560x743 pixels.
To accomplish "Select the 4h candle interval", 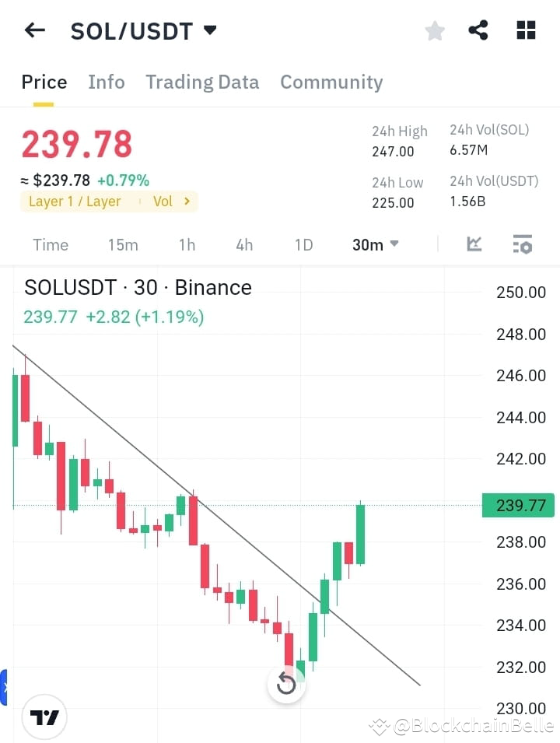I will pyautogui.click(x=243, y=244).
